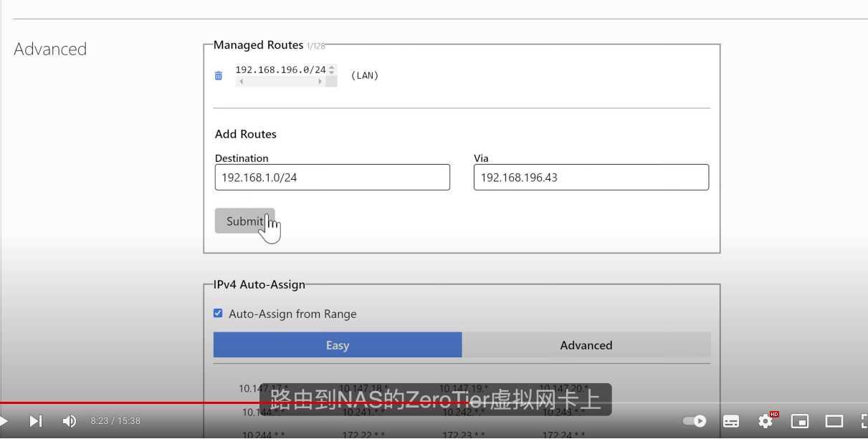The width and height of the screenshot is (868, 439).
Task: Switch to the Advanced auto-assign tab
Action: (586, 345)
